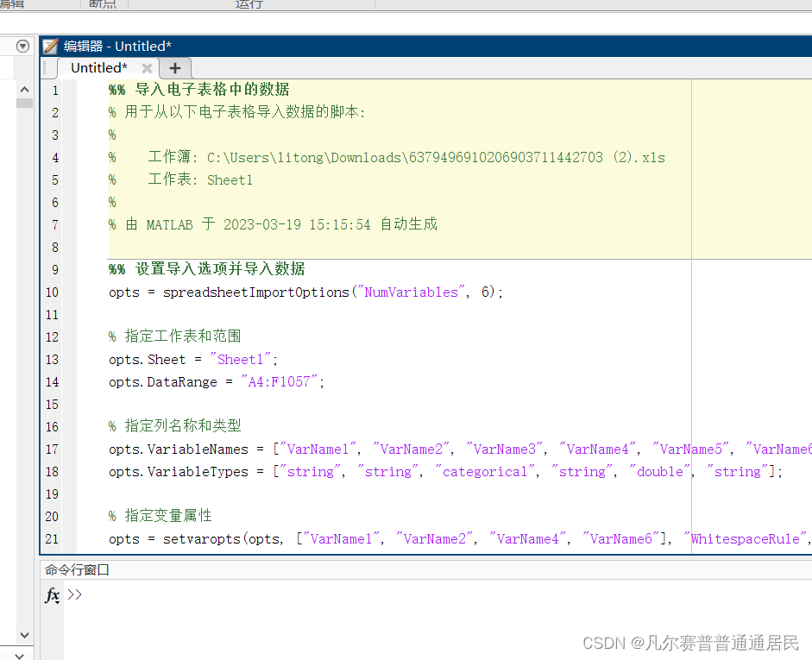Set breakpoint at line number 10
Image resolution: width=812 pixels, height=660 pixels.
54,292
